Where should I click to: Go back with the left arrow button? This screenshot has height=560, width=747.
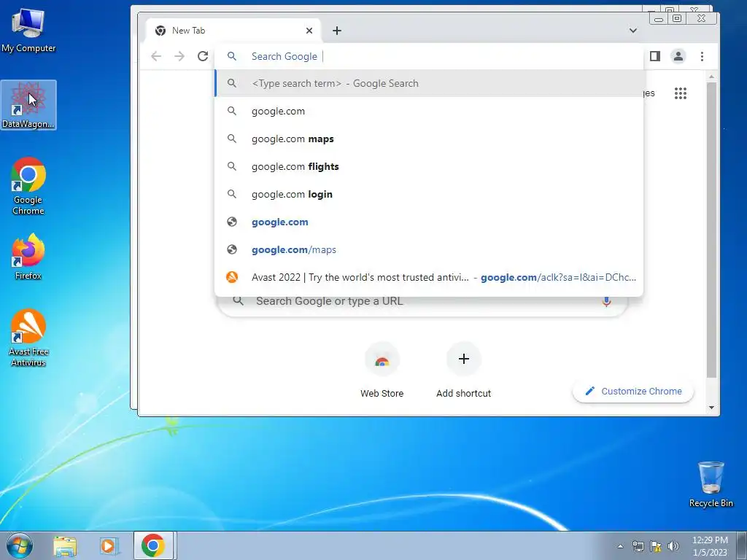click(x=156, y=56)
